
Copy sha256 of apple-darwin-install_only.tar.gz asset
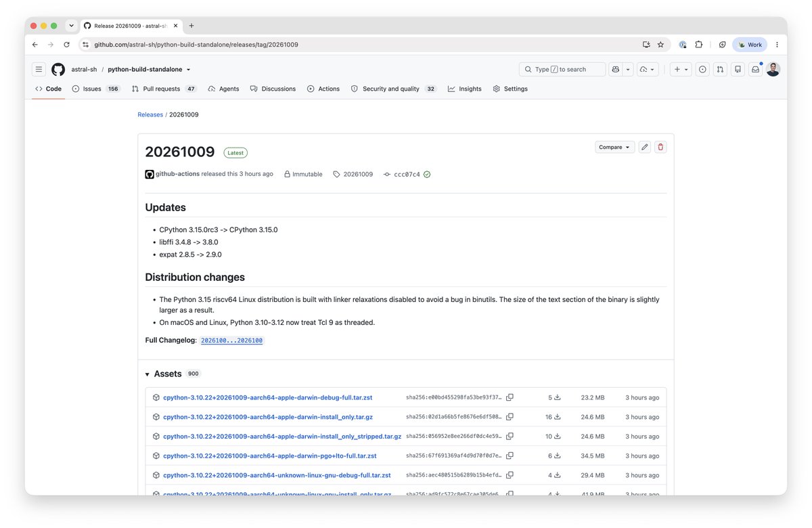coord(510,417)
